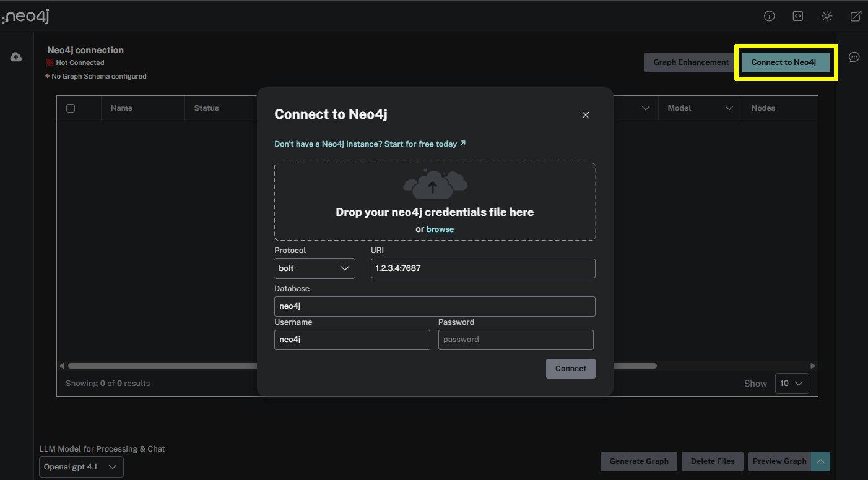Click the Neo4j logo

click(25, 17)
